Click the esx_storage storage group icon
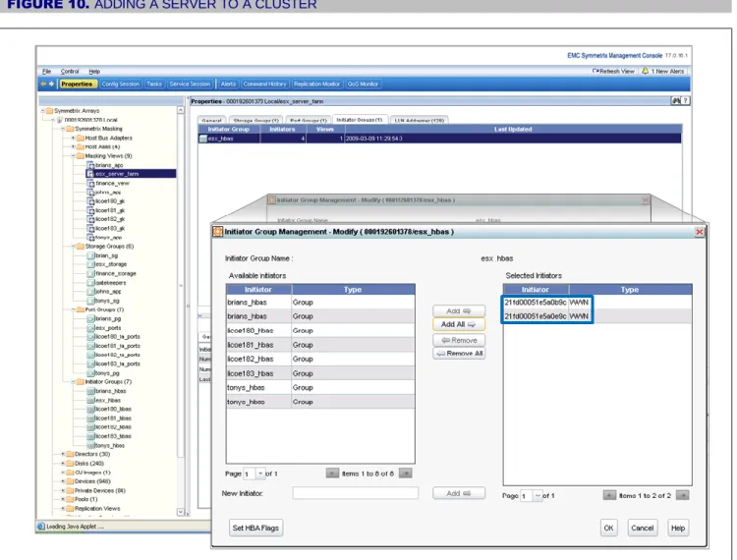 pos(91,264)
